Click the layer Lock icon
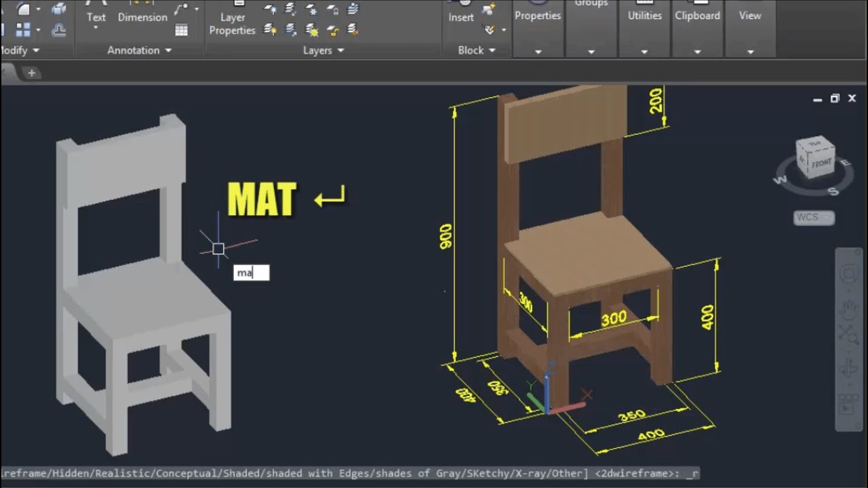This screenshot has width=868, height=488. pyautogui.click(x=332, y=9)
